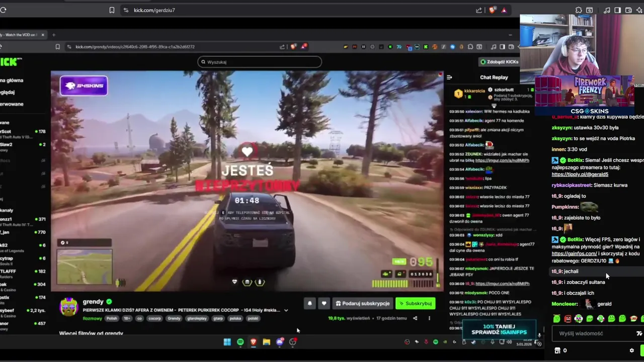Open the extensions puzzle icon in outer browser
This screenshot has width=644, height=362.
(579, 10)
